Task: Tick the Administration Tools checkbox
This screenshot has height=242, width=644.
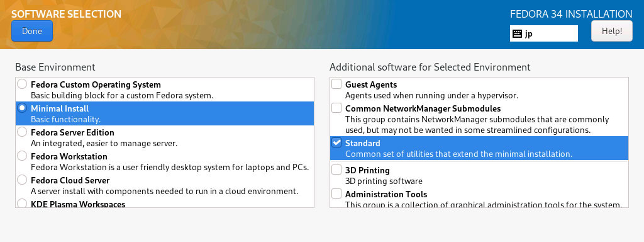Action: (x=336, y=193)
